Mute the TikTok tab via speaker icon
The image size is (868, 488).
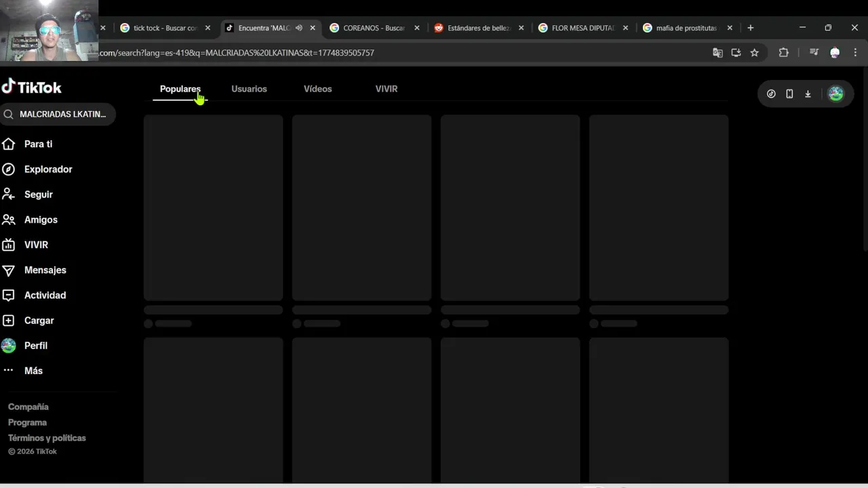pyautogui.click(x=298, y=28)
